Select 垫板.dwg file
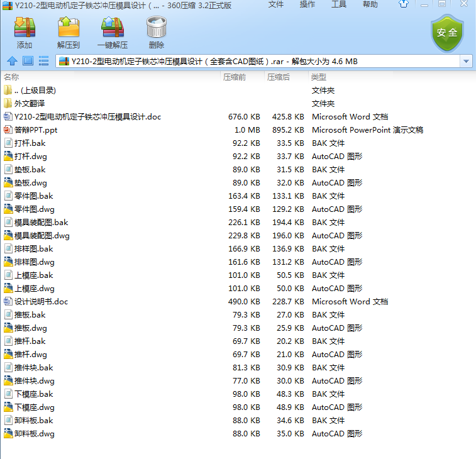Viewport: 476px width, 459px height. [31, 183]
